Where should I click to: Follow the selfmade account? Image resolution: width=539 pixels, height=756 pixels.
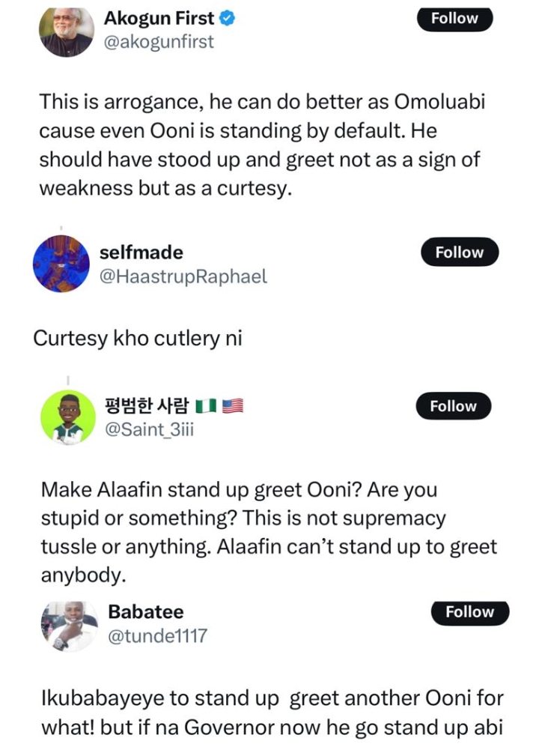coord(459,252)
